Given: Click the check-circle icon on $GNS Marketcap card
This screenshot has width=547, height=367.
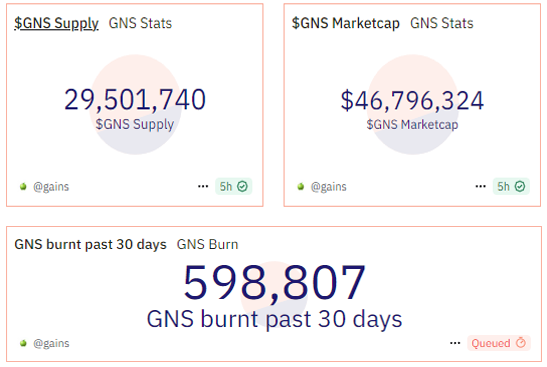Looking at the screenshot, I should pos(520,187).
